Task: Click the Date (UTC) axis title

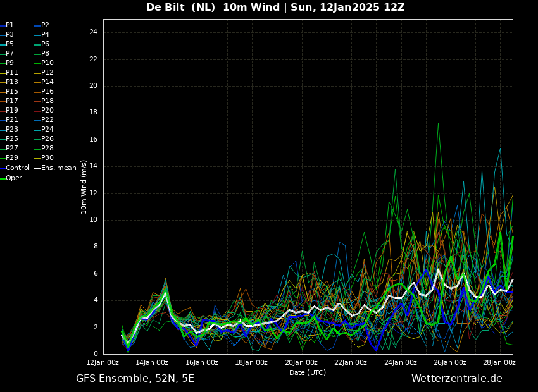Action: [x=308, y=372]
